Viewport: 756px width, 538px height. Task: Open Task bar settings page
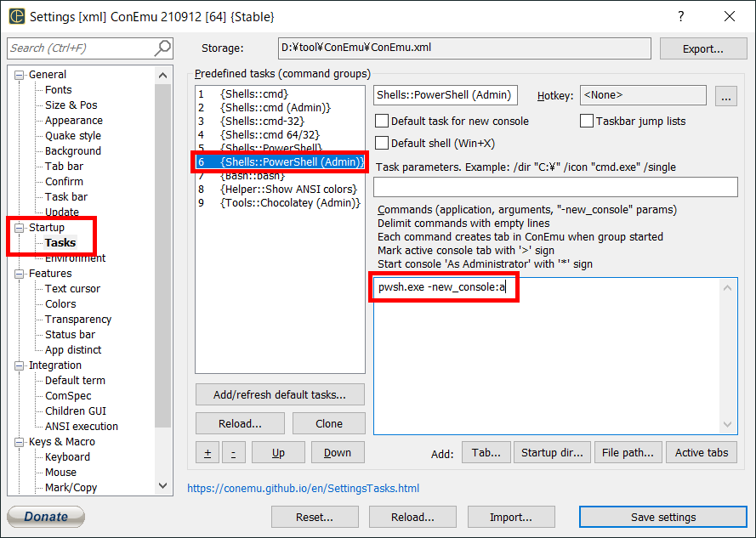[x=66, y=197]
